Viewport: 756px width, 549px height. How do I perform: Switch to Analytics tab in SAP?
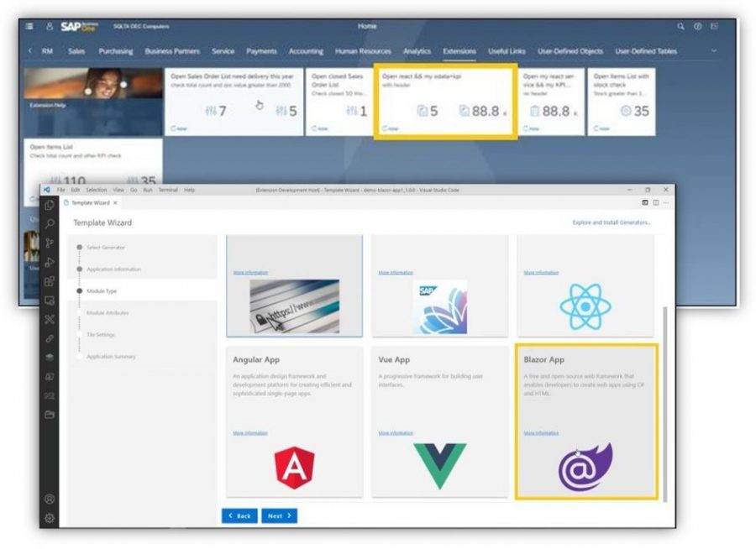417,51
